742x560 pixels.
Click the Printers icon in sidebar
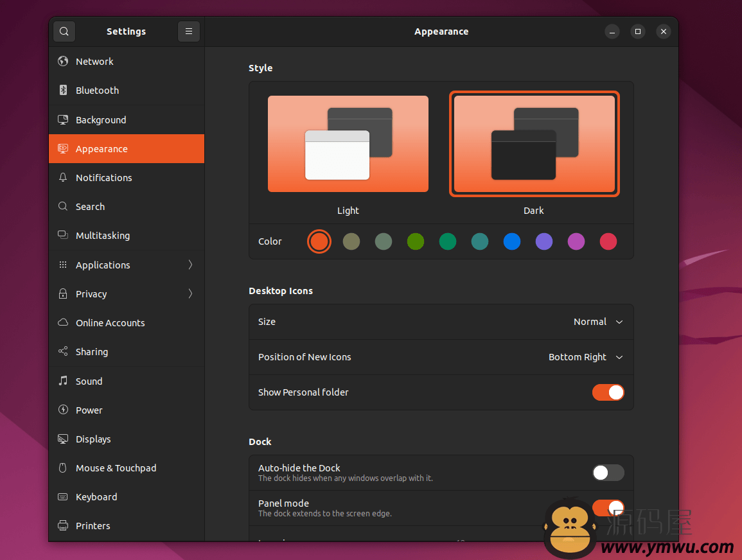point(63,525)
